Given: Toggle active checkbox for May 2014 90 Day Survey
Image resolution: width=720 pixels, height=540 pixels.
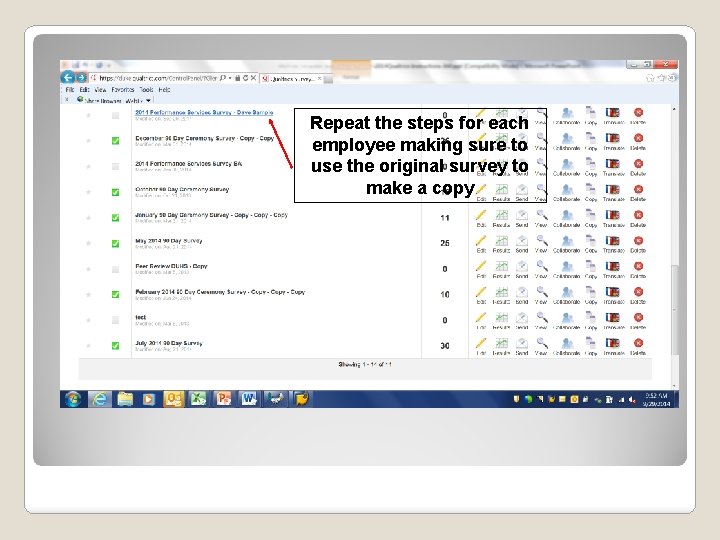Looking at the screenshot, I should (116, 243).
